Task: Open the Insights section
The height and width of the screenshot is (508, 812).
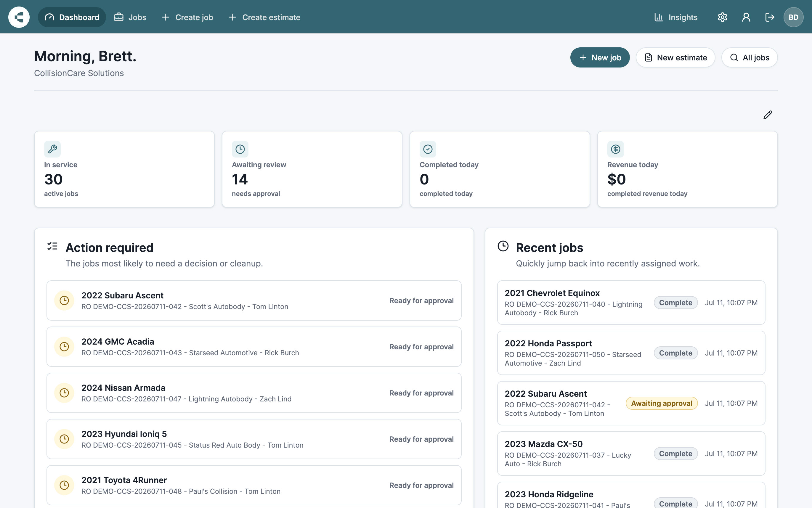Action: click(x=676, y=17)
